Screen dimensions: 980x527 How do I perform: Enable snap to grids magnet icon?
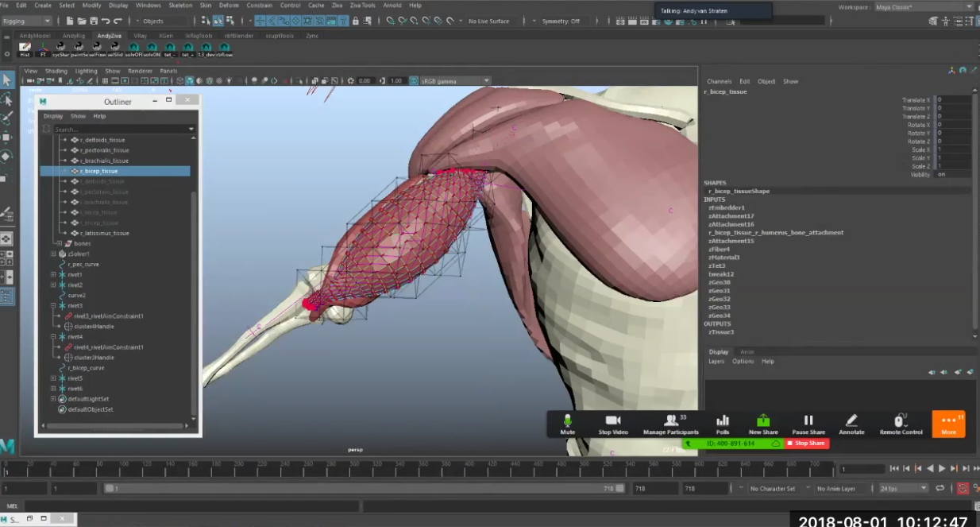pos(260,21)
